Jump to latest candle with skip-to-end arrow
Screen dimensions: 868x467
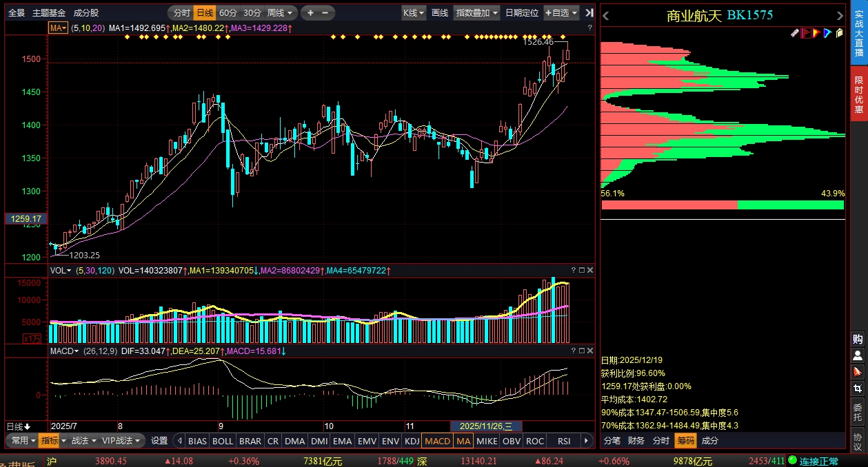pos(589,12)
